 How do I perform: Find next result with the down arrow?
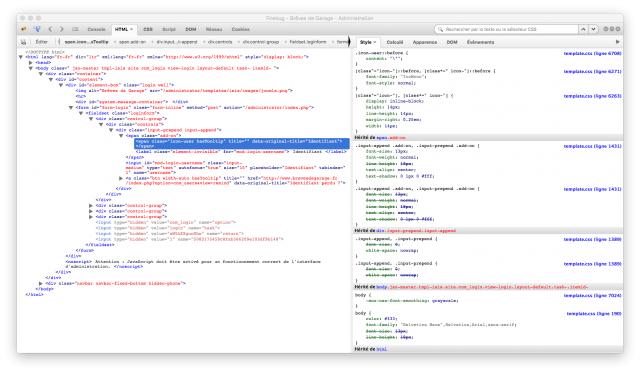[x=593, y=29]
